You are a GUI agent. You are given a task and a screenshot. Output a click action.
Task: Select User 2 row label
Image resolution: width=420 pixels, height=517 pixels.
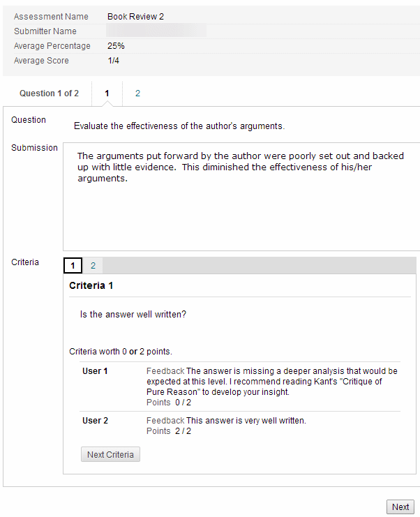coord(96,421)
